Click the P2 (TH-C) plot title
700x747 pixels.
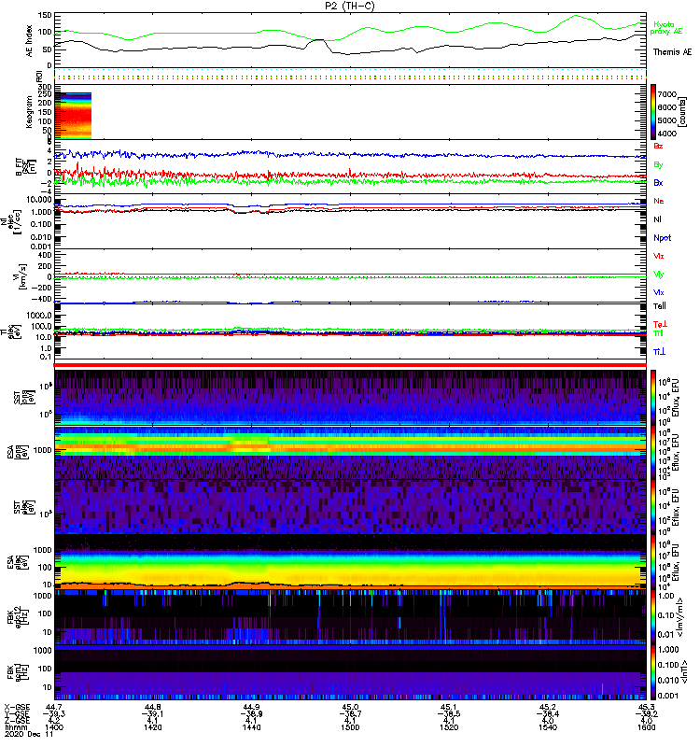350,6
